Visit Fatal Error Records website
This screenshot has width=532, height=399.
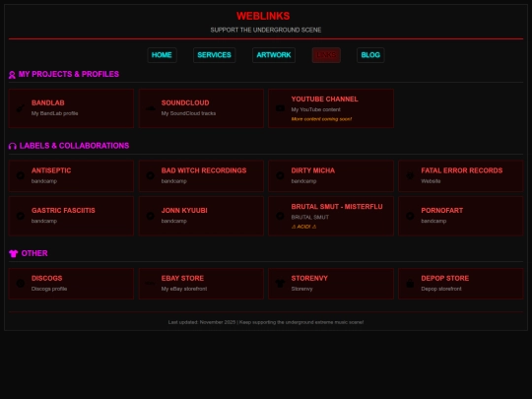click(461, 175)
